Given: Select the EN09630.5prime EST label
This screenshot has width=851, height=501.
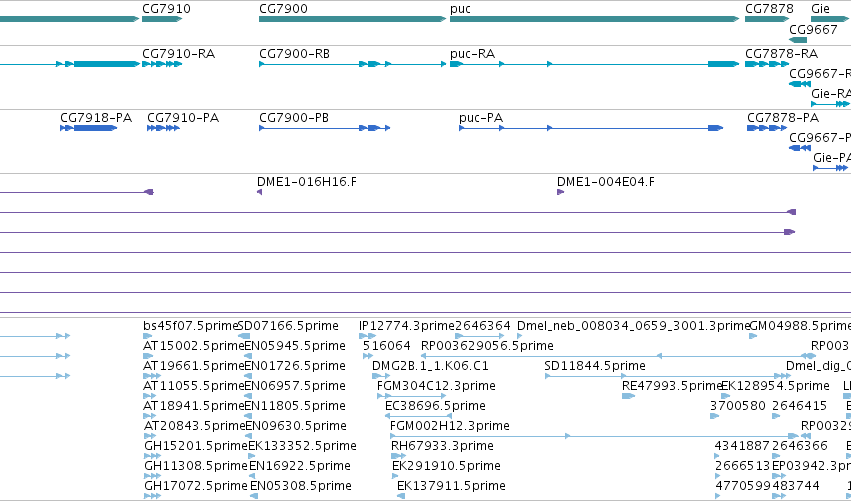Looking at the screenshot, I should pos(296,426).
